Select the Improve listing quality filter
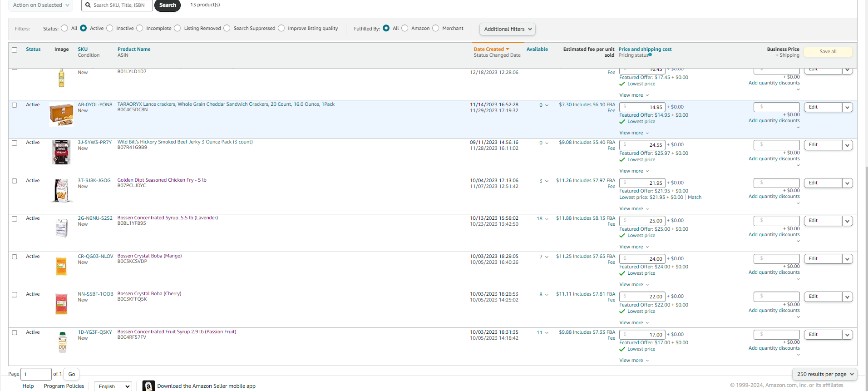868x391 pixels. [x=281, y=28]
